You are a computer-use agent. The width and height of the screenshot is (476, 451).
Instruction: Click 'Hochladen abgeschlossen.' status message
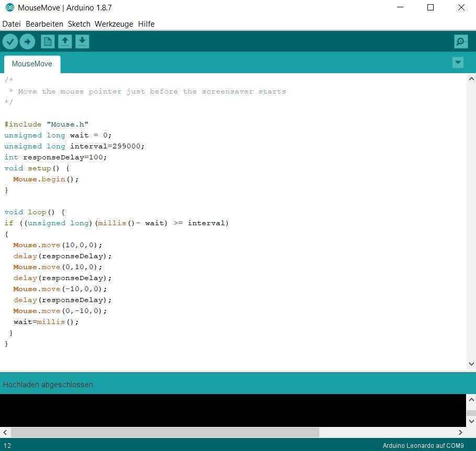click(49, 385)
